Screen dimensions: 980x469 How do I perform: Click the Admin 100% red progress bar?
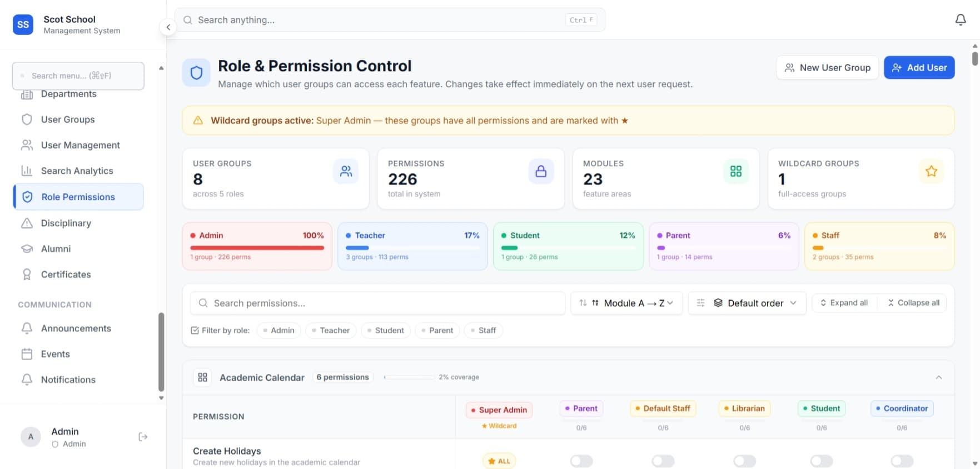click(x=257, y=248)
